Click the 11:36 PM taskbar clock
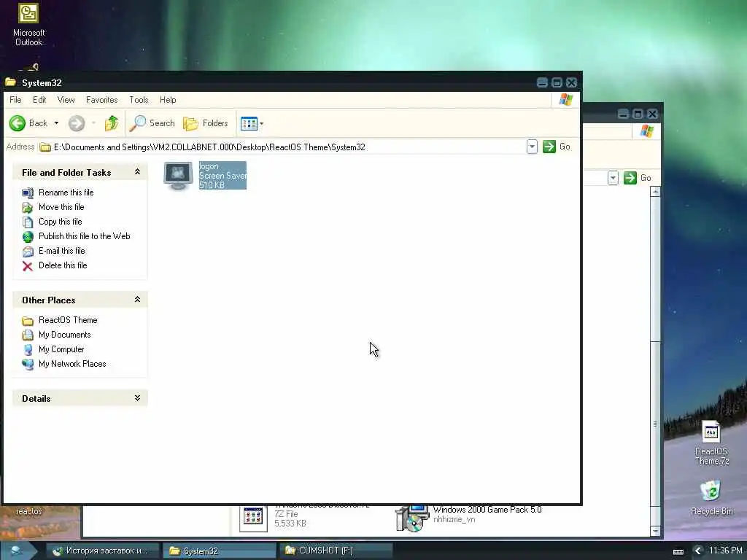Screen dimensions: 747x560 click(x=725, y=551)
